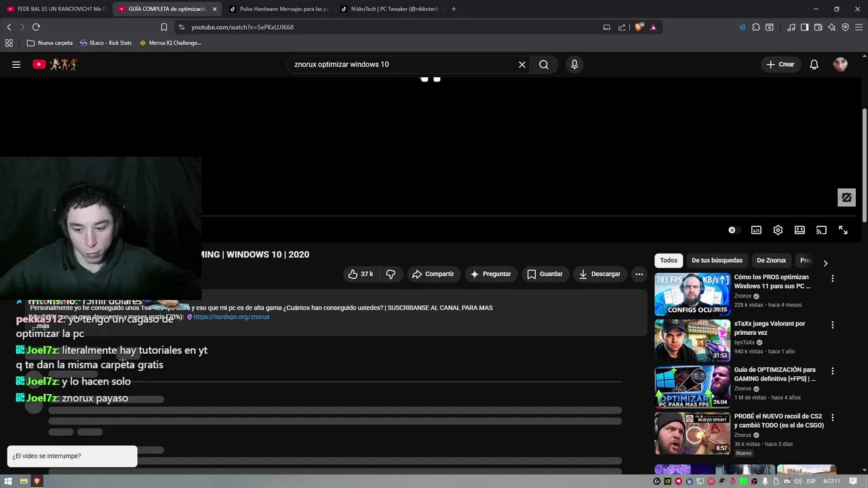
Task: Open the YouTube hamburger guide menu
Action: pyautogui.click(x=16, y=64)
